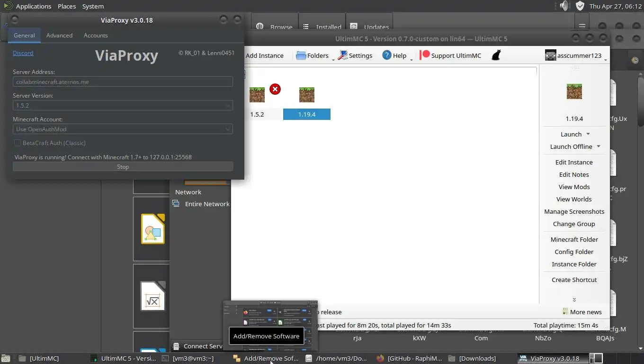Image resolution: width=644 pixels, height=364 pixels.
Task: Click Add Instance in UltimMC
Action: click(x=264, y=55)
